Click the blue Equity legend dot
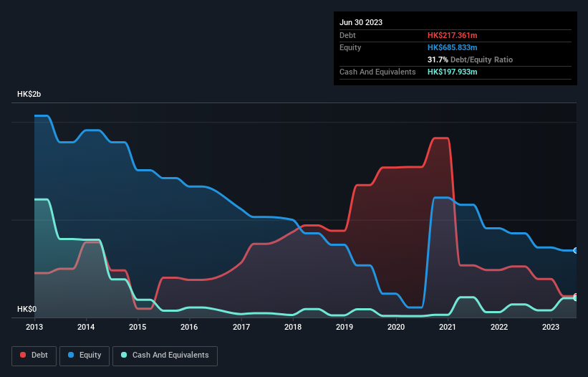The image size is (588, 377). pyautogui.click(x=71, y=355)
